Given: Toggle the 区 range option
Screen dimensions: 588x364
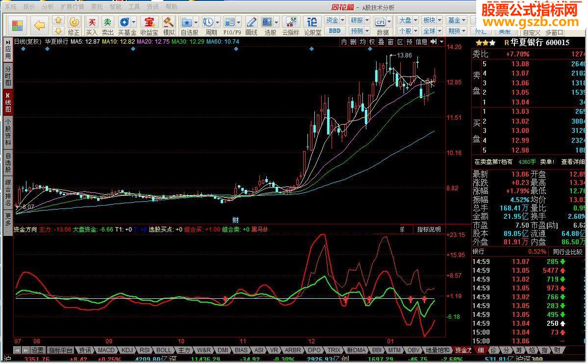Looking at the screenshot, I should tap(400, 42).
